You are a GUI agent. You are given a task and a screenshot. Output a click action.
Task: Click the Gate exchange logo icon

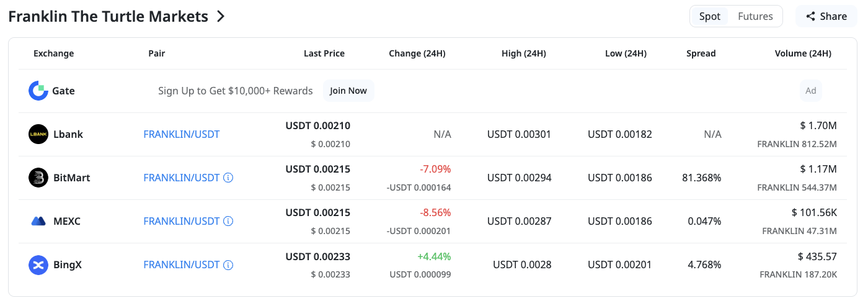click(38, 91)
